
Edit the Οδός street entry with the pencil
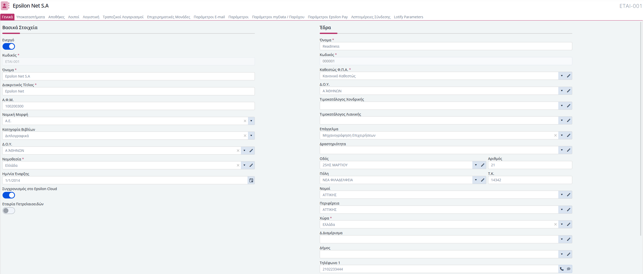click(x=483, y=165)
